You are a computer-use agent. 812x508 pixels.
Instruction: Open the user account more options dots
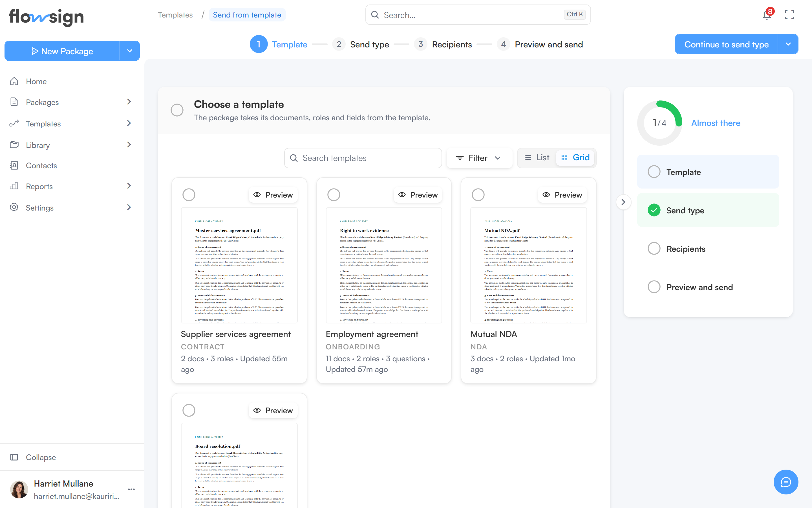[132, 490]
